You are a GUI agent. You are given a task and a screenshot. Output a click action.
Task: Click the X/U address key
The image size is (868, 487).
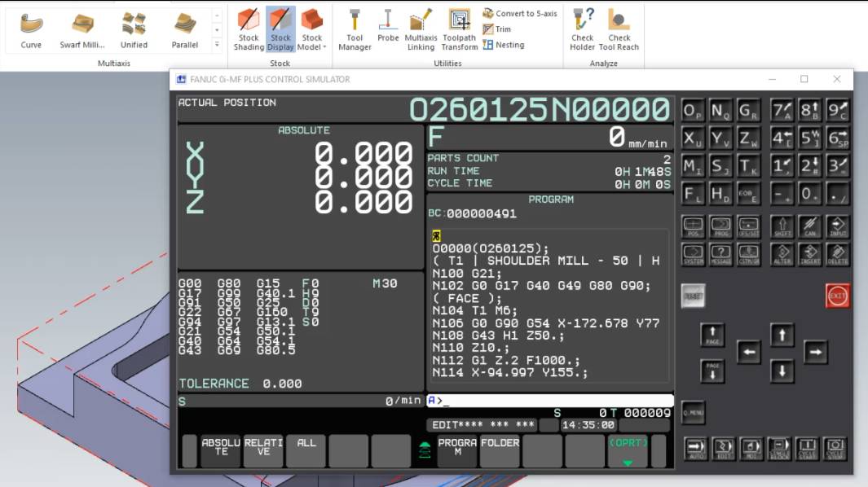pos(693,138)
